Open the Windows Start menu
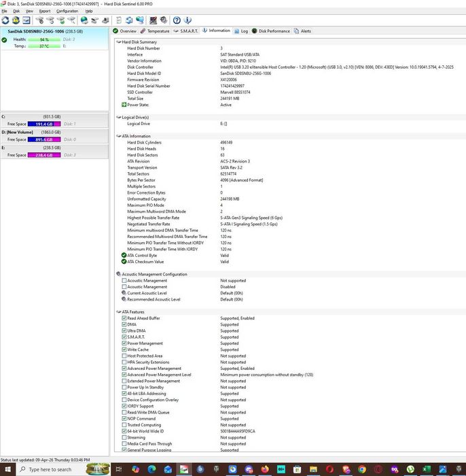The height and width of the screenshot is (476, 466). tap(7, 469)
